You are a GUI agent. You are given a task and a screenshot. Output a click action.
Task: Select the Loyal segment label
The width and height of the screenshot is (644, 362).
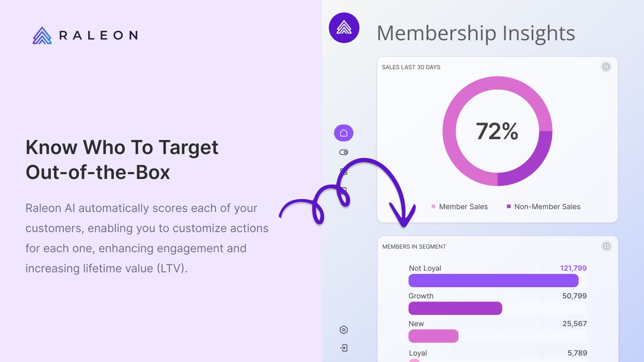pyautogui.click(x=418, y=353)
